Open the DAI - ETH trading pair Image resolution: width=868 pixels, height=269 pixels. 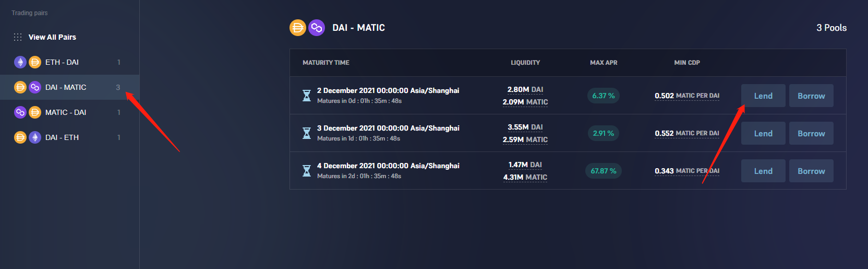click(69, 137)
